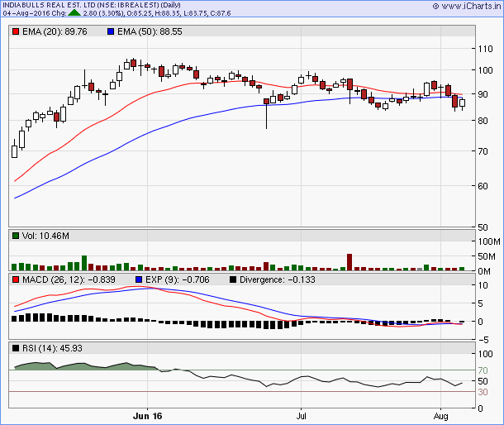Click the green Vol legend swatch
The width and height of the screenshot is (504, 425).
[x=16, y=236]
